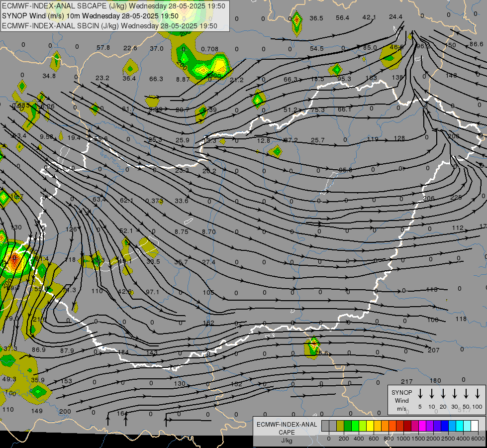
Task: Click the map value '8.75'
Action: [182, 231]
